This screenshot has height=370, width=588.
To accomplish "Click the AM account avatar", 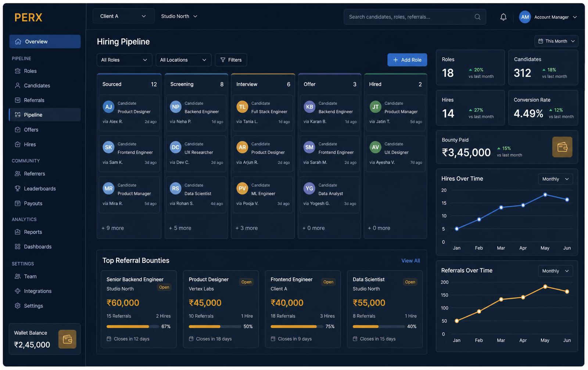I will tap(525, 17).
